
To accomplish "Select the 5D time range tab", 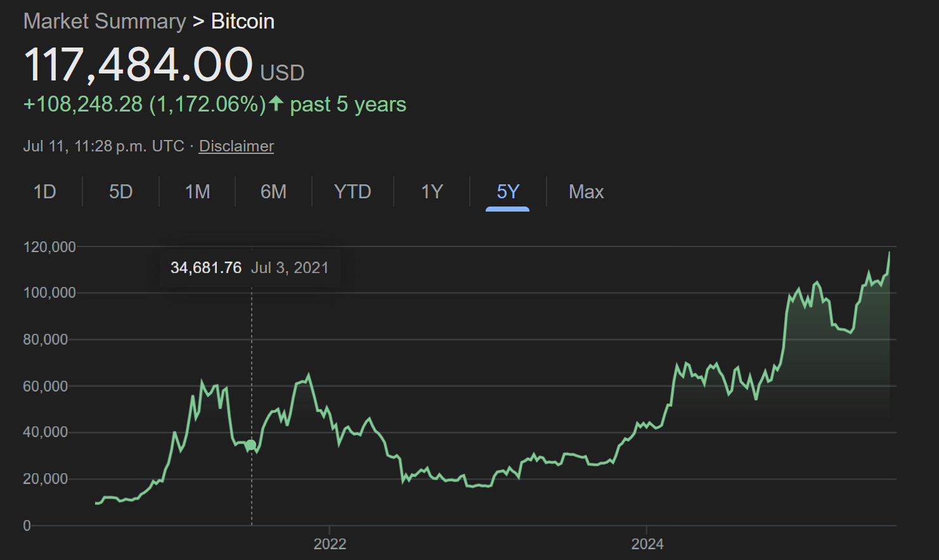I will [121, 191].
